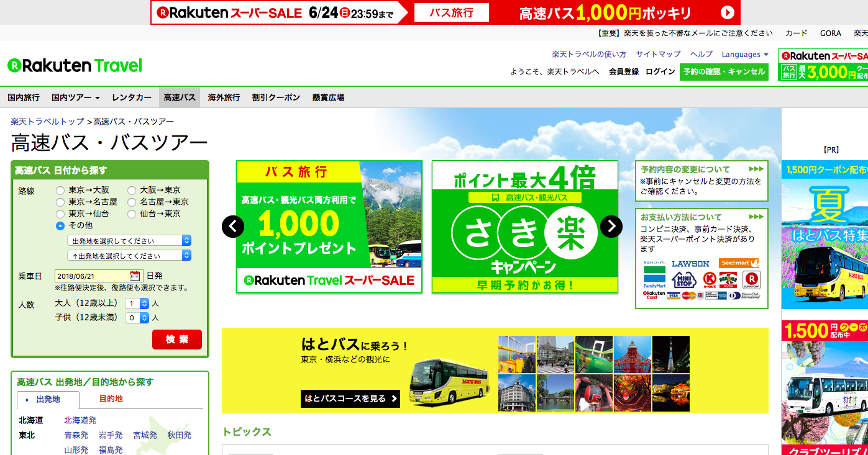Click the 乗車日 date input field
This screenshot has height=455, width=868.
tap(99, 276)
